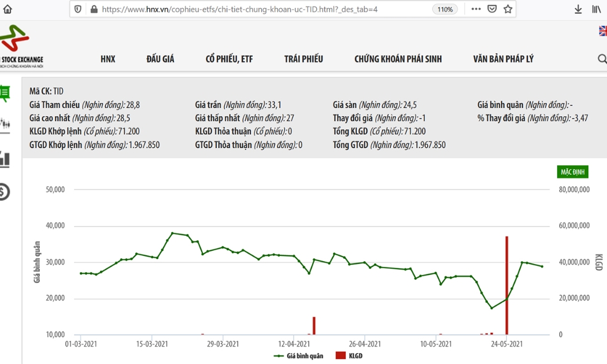Open tracking protection shield icon
607x364 pixels.
coord(78,9)
